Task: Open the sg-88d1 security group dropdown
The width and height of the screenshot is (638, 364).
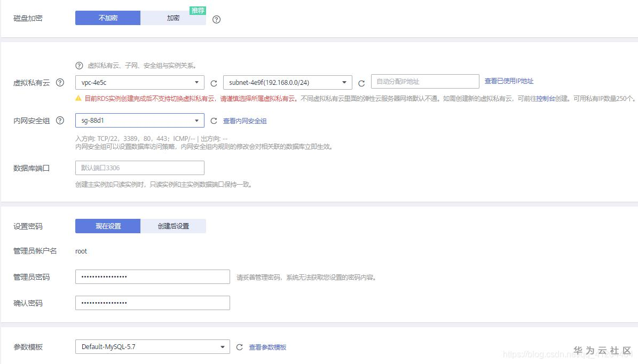Action: [x=139, y=121]
